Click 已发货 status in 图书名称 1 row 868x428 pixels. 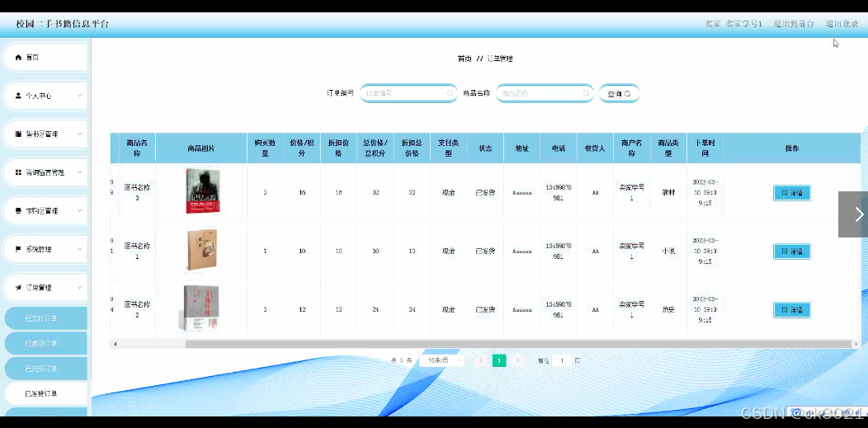(485, 251)
